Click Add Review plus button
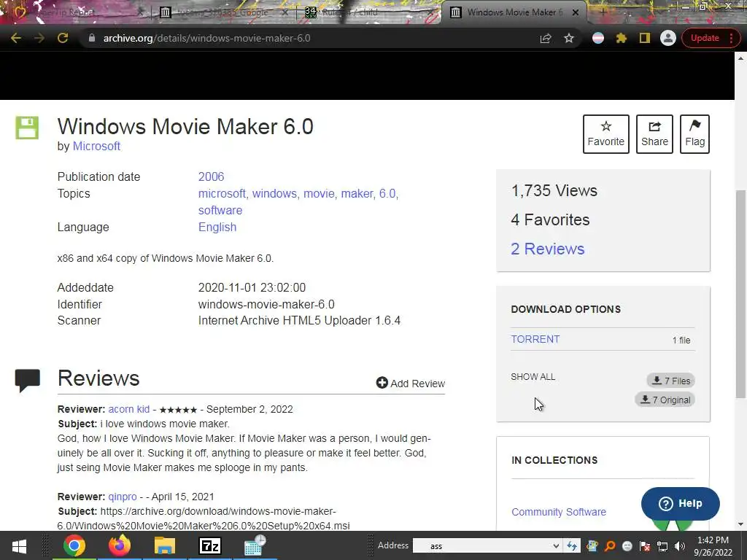 (410, 384)
